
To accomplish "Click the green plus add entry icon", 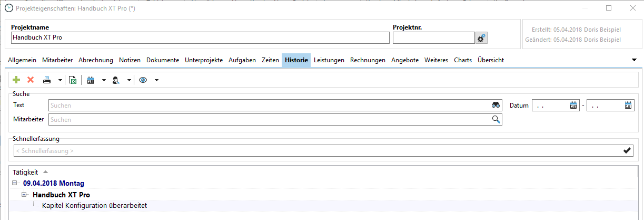I will click(16, 80).
